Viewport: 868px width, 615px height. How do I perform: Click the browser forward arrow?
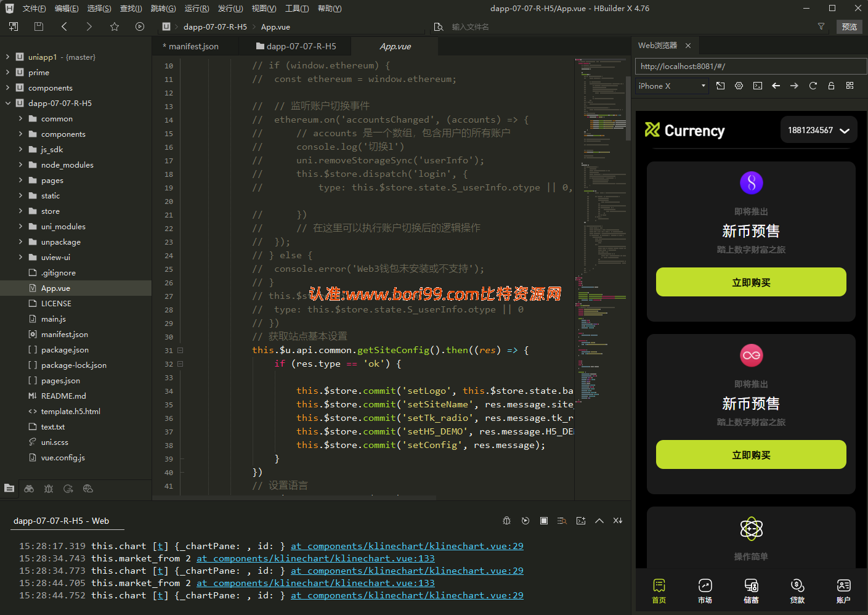pyautogui.click(x=795, y=86)
